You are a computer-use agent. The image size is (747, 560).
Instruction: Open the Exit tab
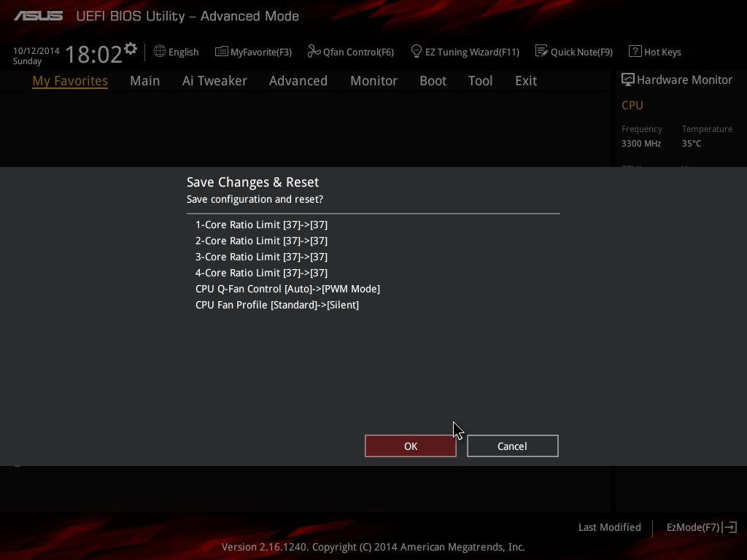(526, 80)
